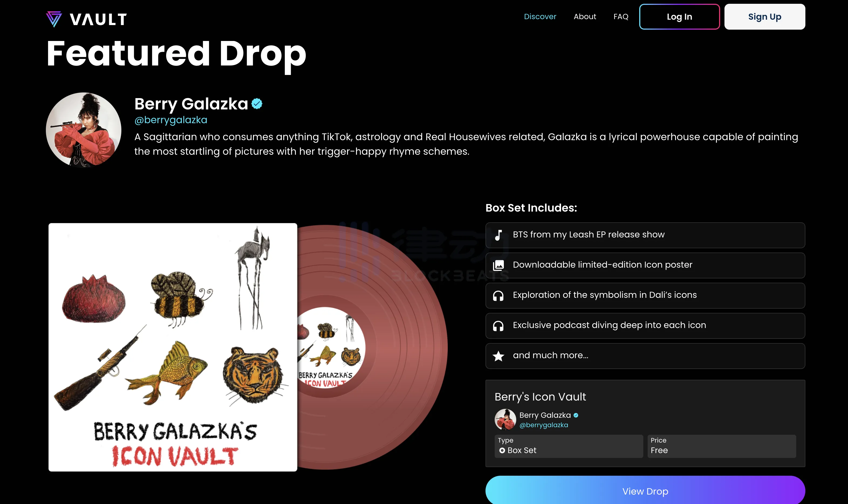The width and height of the screenshot is (848, 504).
Task: Open the FAQ navigation menu item
Action: coord(621,16)
